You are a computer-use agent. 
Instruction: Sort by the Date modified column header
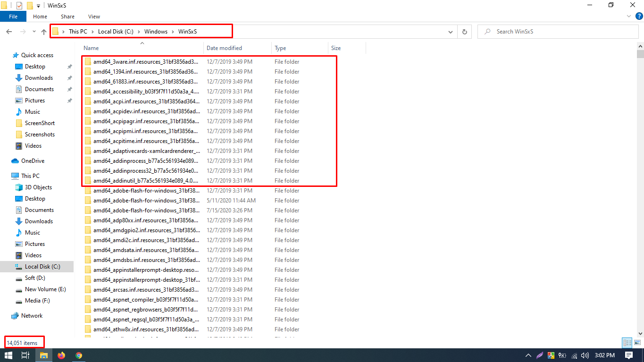(237, 48)
